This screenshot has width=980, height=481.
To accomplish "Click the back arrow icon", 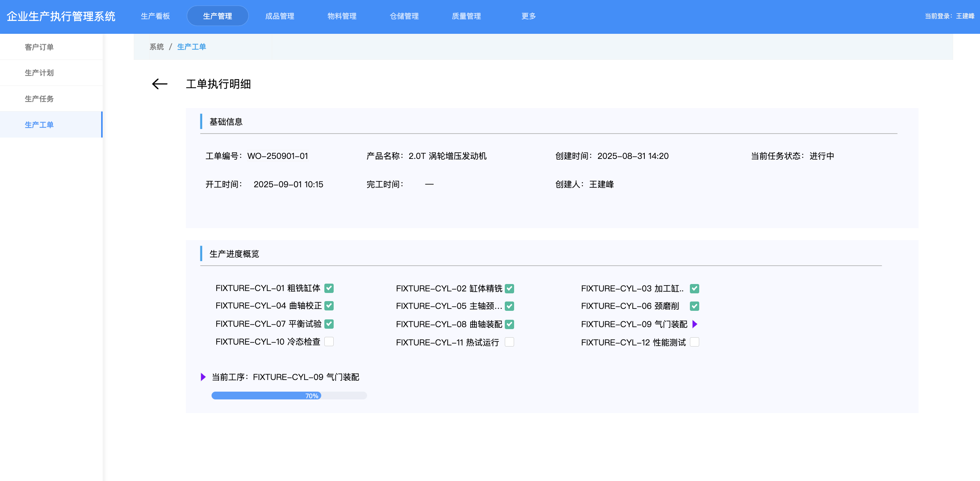I will tap(159, 84).
